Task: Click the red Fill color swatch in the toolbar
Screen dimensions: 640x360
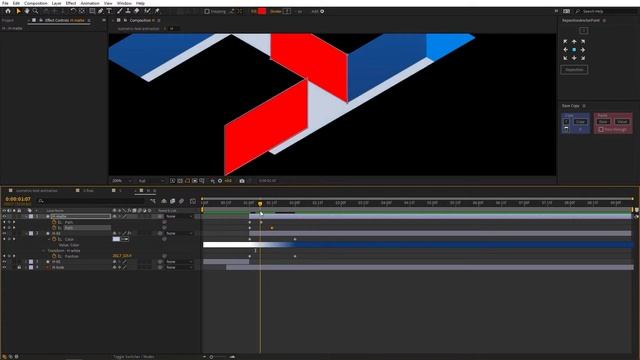Action: [262, 11]
